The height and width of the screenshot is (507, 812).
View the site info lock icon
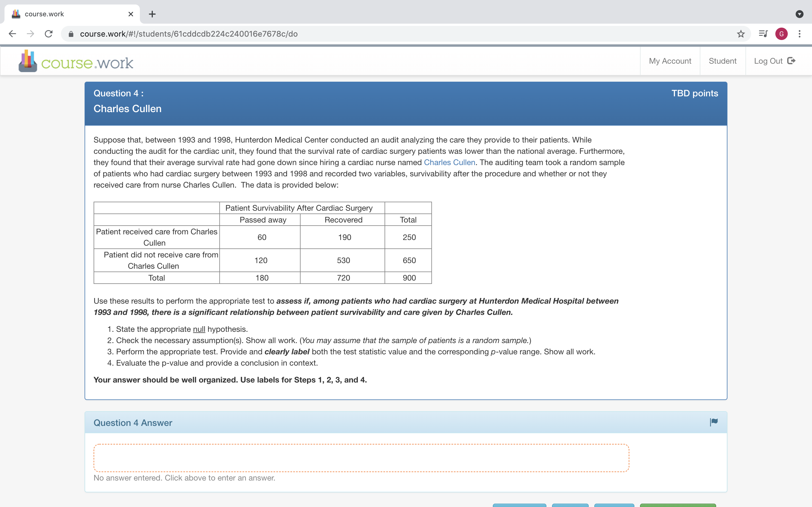[71, 34]
